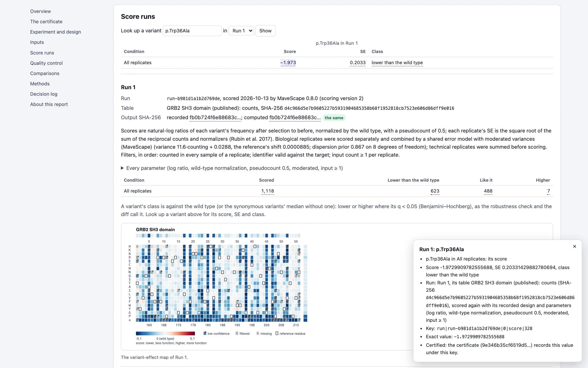
Task: Go to Comparisons section
Action: [x=45, y=73]
